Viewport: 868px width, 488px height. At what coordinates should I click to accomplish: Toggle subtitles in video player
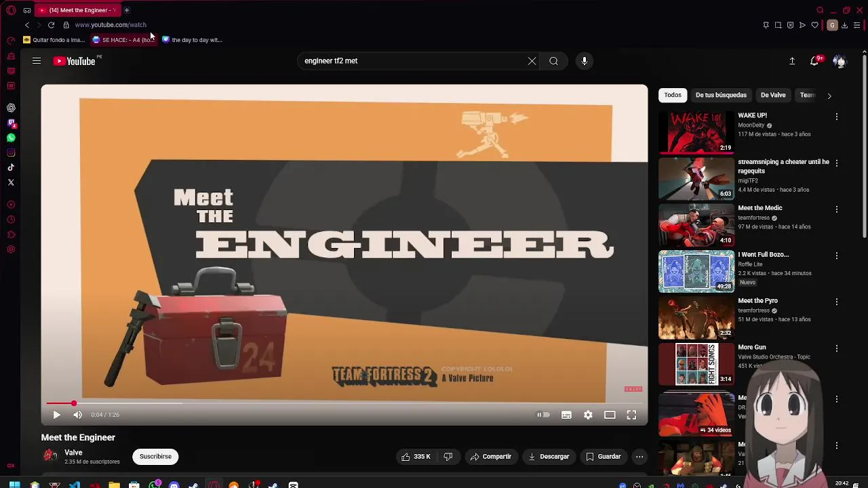pyautogui.click(x=566, y=415)
